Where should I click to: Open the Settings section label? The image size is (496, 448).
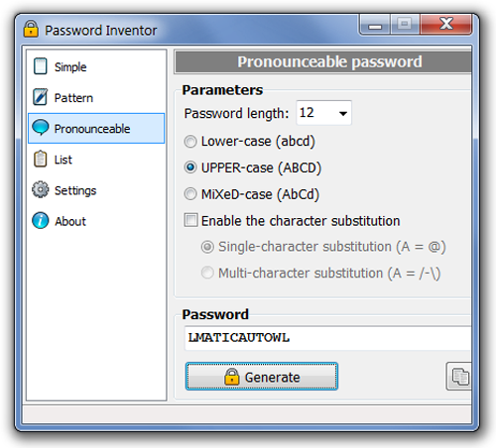click(x=75, y=190)
